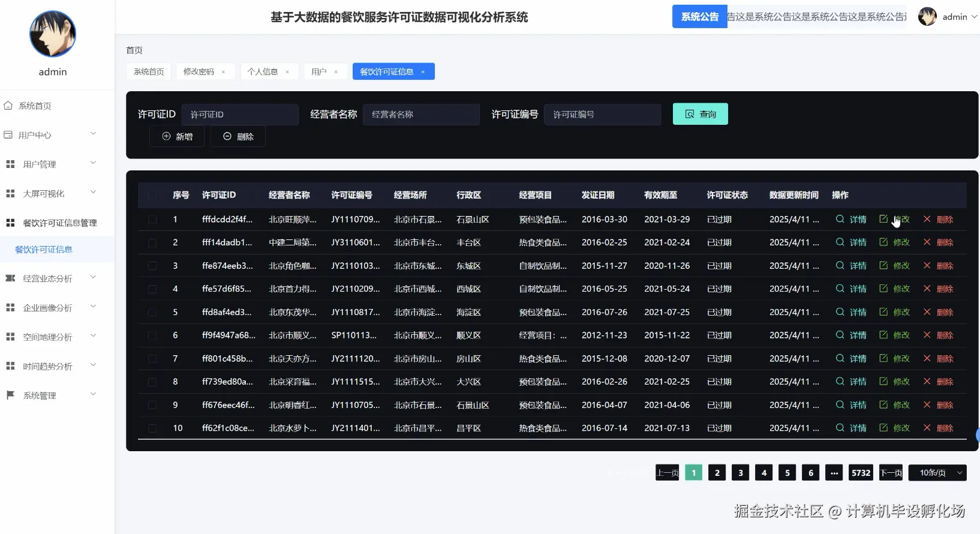Viewport: 980px width, 534px height.
Task: Expand the 时间趋势分析 menu chevron
Action: coord(93,365)
